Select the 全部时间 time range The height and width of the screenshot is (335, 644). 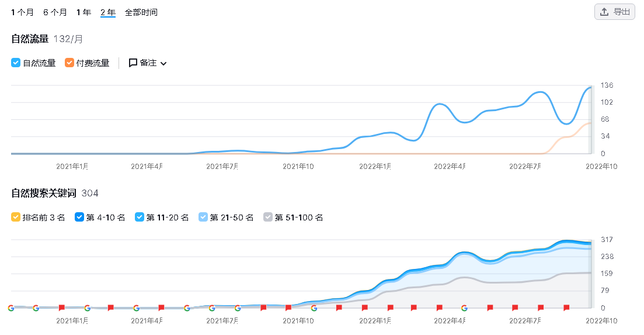click(141, 12)
